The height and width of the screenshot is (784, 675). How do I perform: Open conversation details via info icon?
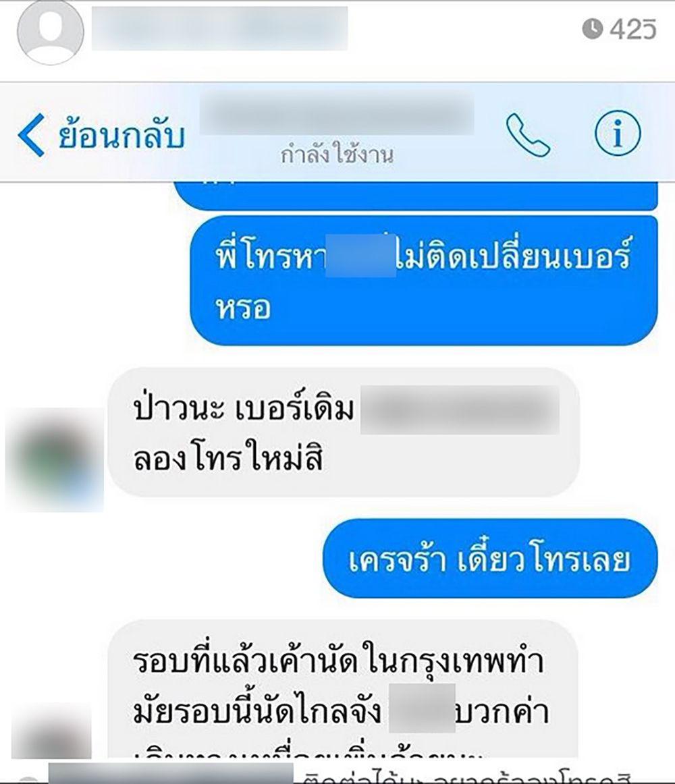[618, 134]
